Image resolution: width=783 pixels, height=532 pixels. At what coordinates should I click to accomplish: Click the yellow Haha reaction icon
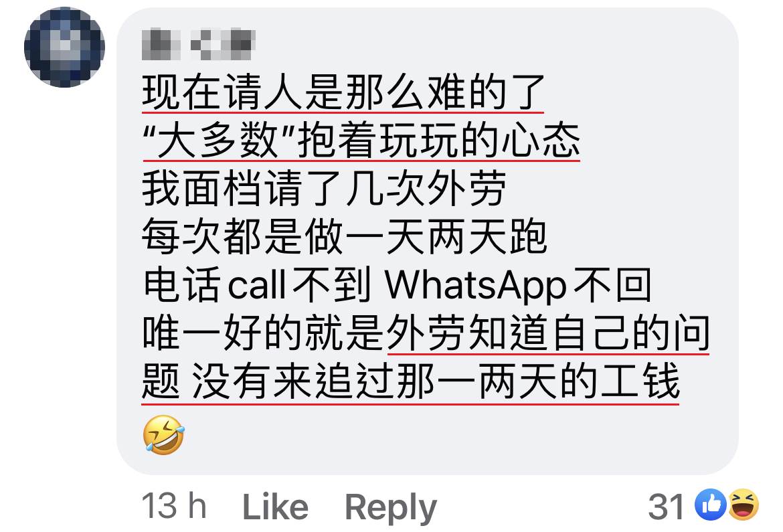744,505
